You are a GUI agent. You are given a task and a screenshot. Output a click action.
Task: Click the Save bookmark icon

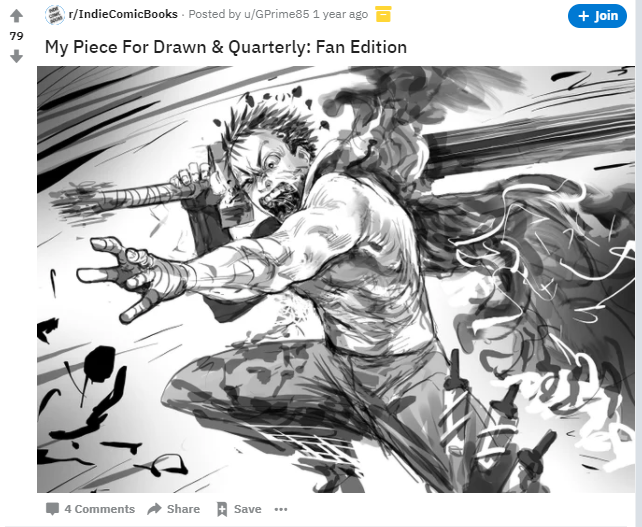(222, 509)
